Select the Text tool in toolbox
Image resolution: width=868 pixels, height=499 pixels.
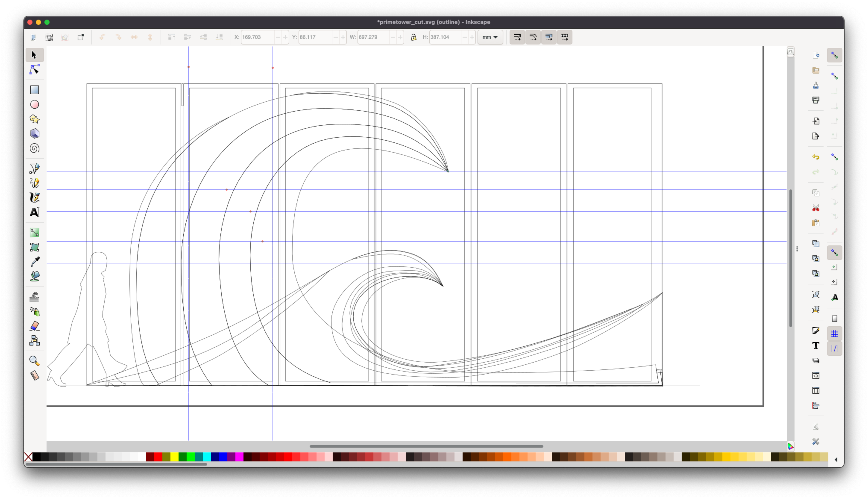pos(34,213)
